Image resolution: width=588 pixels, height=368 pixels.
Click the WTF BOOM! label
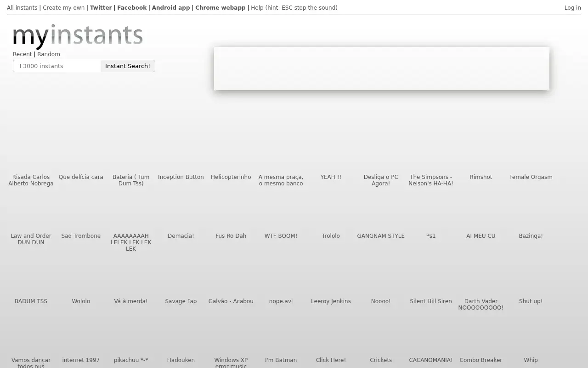click(x=281, y=236)
